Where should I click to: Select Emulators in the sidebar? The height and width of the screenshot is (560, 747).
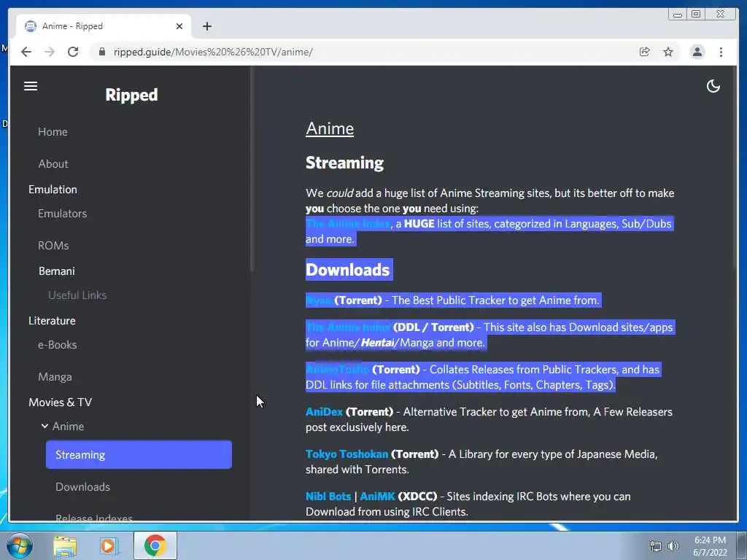63,214
